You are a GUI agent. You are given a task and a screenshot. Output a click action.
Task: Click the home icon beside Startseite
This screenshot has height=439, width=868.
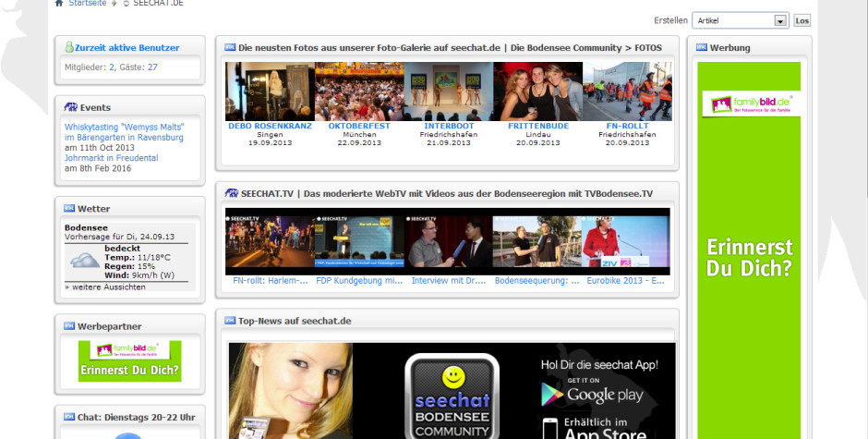tap(59, 3)
